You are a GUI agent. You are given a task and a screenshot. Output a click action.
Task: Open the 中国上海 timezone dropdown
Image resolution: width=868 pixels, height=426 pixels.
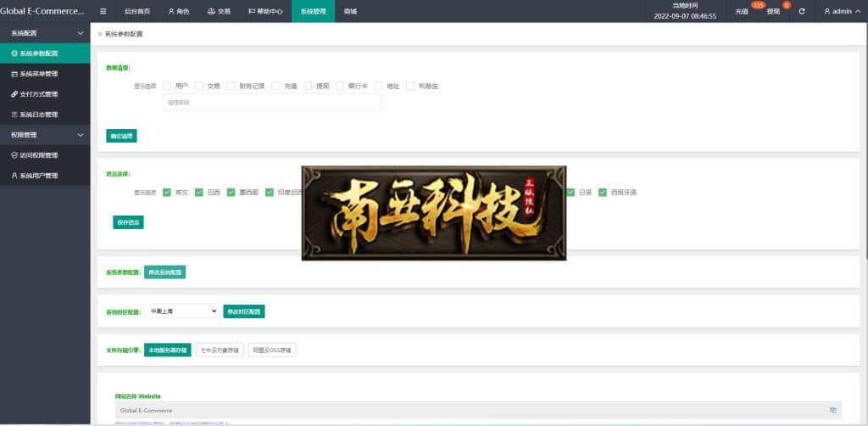(x=182, y=311)
